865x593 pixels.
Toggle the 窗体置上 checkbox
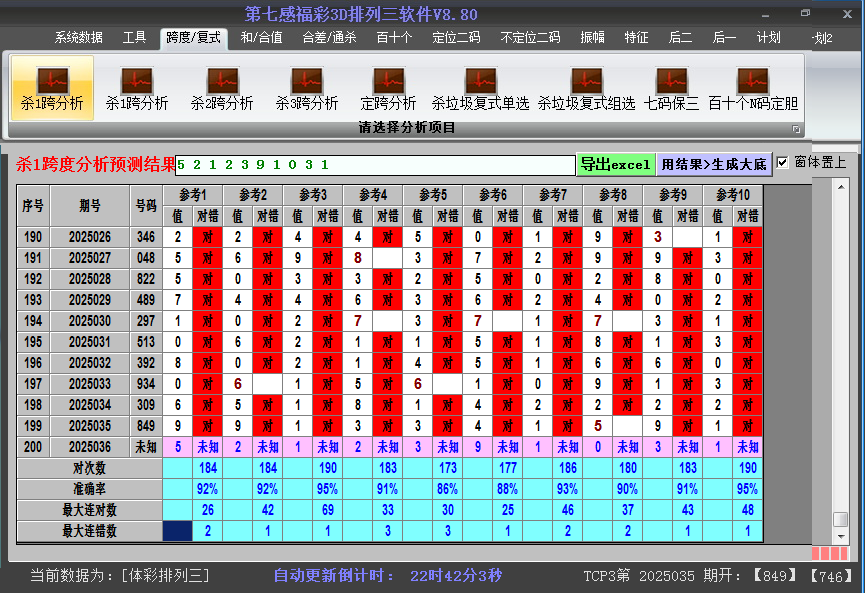click(x=782, y=163)
